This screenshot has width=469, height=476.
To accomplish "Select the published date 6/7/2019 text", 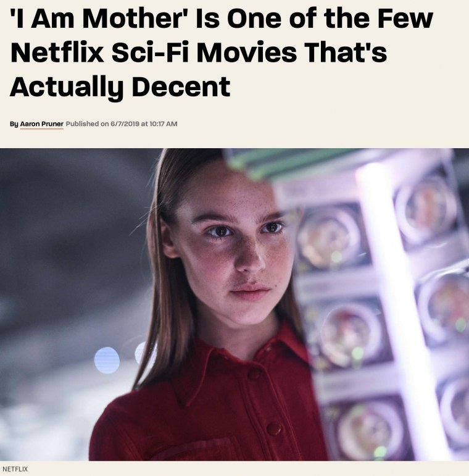I will (x=125, y=124).
